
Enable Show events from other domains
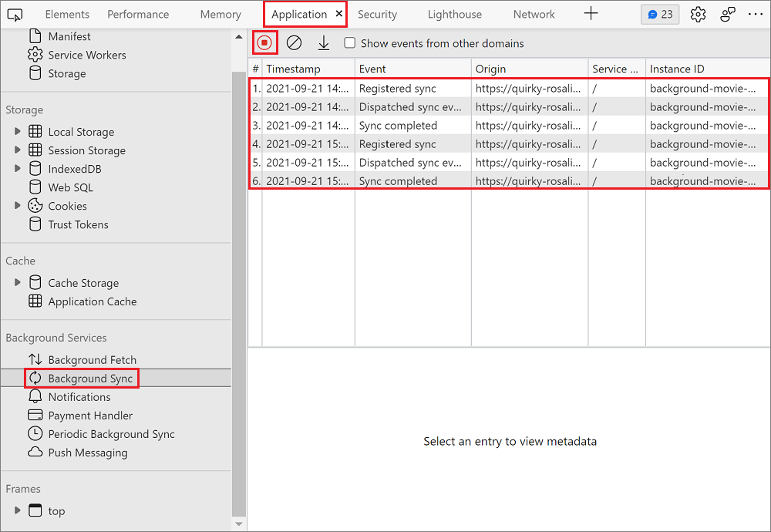[350, 43]
